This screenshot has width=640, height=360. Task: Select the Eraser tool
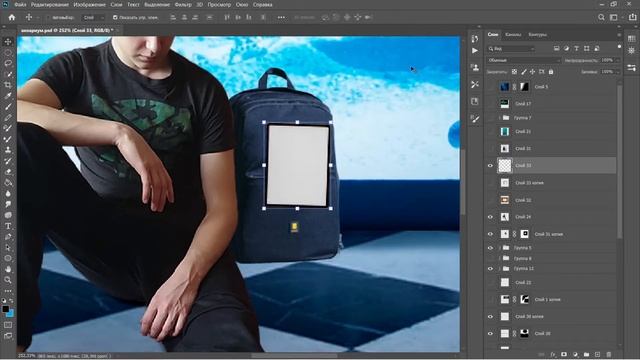pos(8,171)
